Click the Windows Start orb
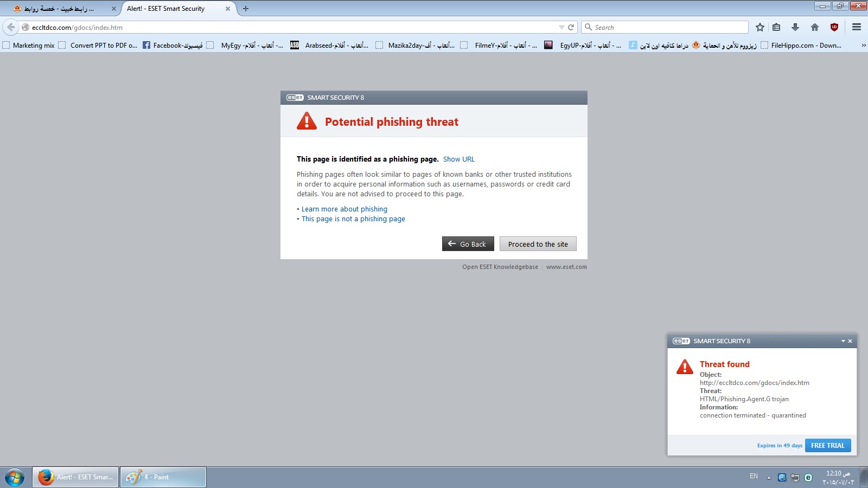This screenshot has width=868, height=488. 15,477
